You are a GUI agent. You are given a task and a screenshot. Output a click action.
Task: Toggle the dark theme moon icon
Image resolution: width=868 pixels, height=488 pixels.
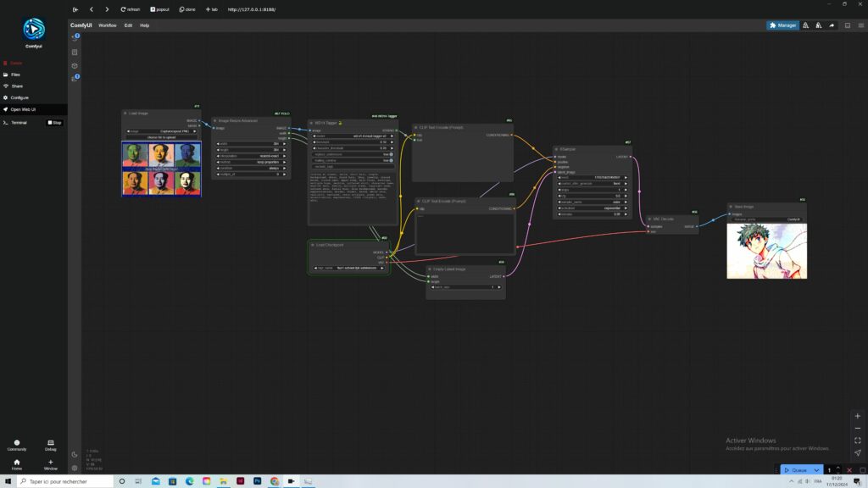[75, 455]
